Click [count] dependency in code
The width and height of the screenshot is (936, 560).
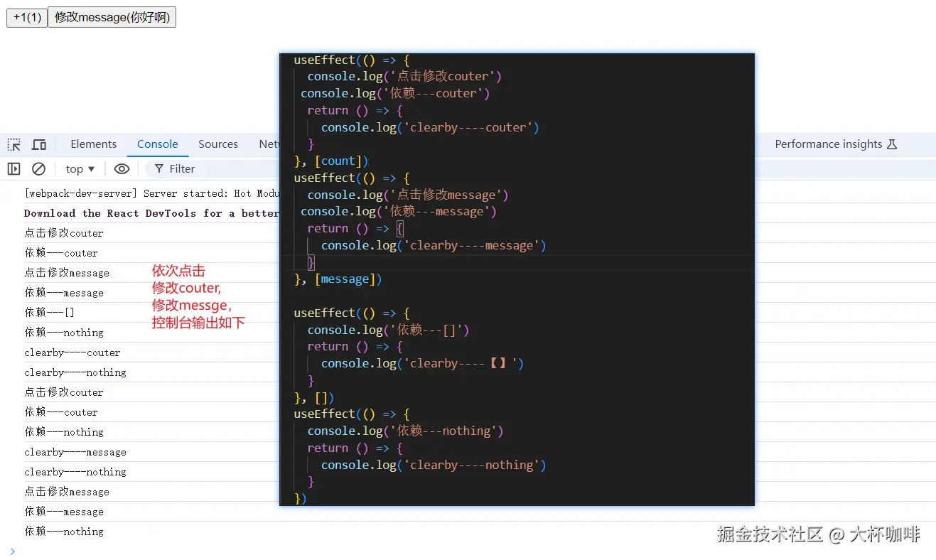click(338, 161)
